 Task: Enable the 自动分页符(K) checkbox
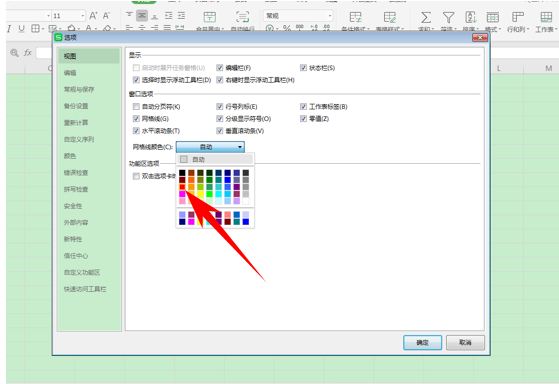(x=136, y=107)
